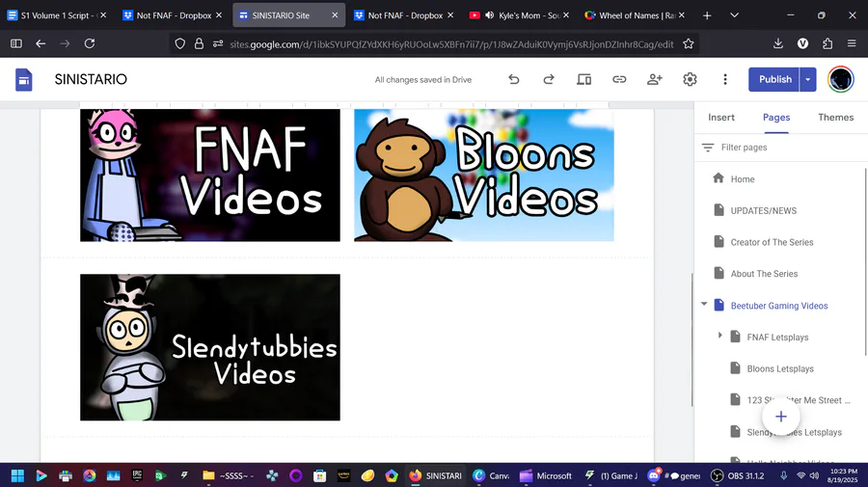The image size is (868, 487).
Task: Undo the last action
Action: click(x=514, y=80)
